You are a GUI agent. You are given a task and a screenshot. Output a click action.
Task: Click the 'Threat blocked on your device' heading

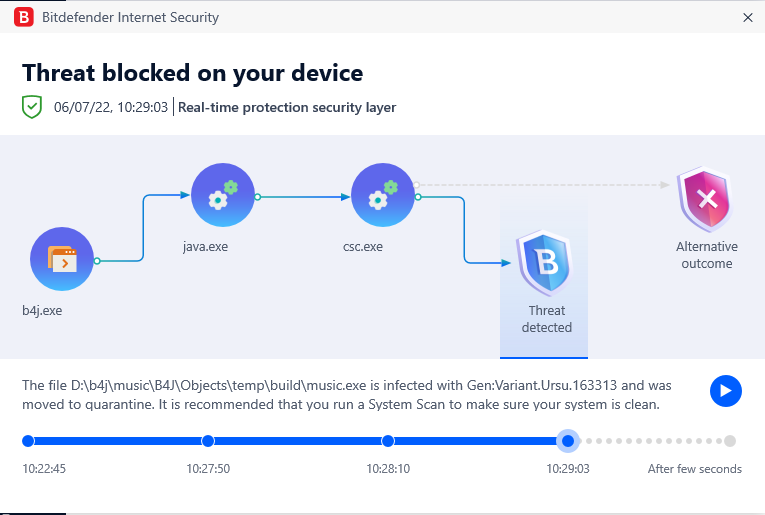point(192,72)
